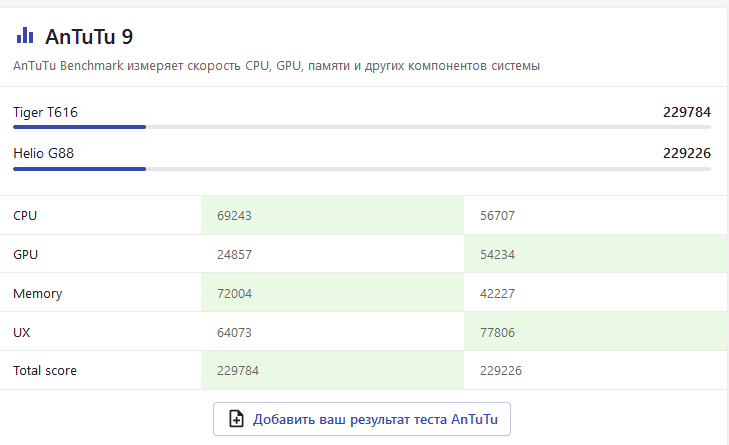Click the Tiger T616 score progress bar
Viewport: 729px width, 445px height.
362,127
